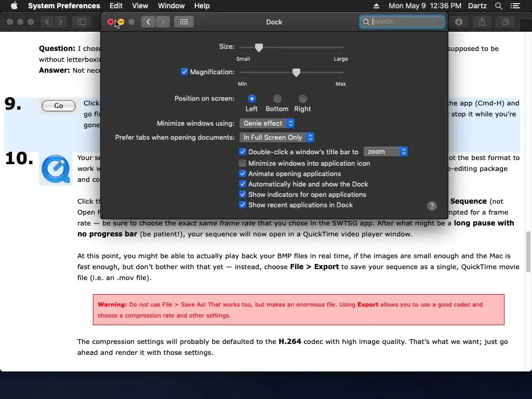The image size is (532, 399).
Task: Click the Go button in step 9
Action: [59, 105]
